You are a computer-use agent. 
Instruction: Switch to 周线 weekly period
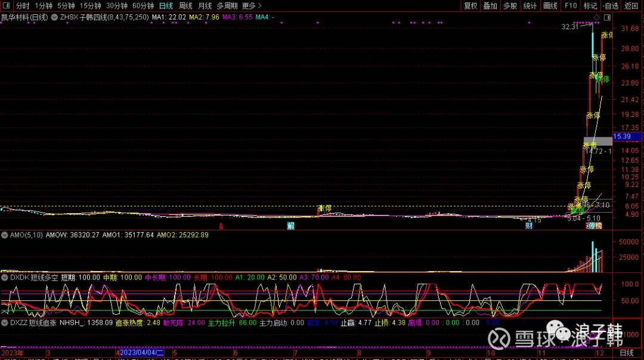(x=185, y=5)
